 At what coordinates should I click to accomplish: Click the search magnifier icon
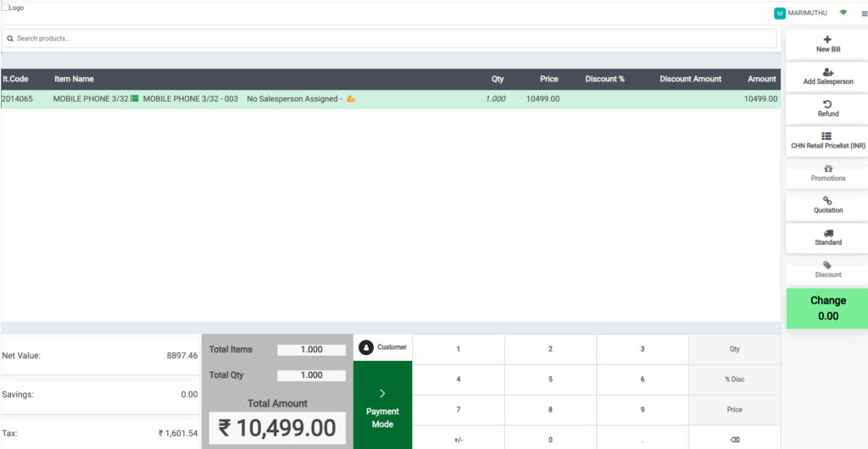(10, 39)
